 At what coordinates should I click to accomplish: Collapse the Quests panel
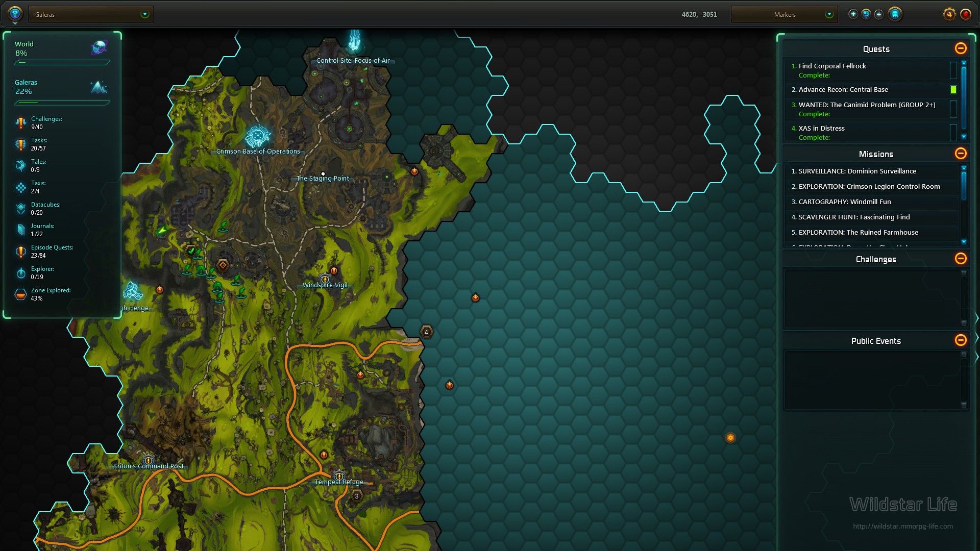click(x=961, y=48)
